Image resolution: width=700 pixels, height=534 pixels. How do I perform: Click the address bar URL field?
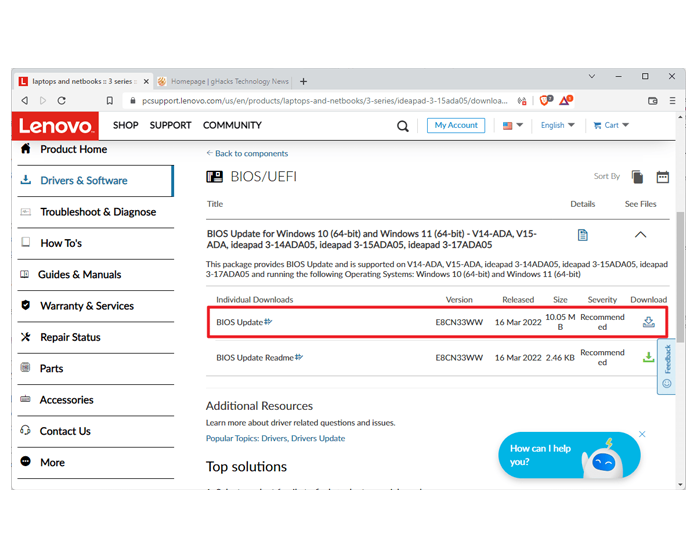325,101
